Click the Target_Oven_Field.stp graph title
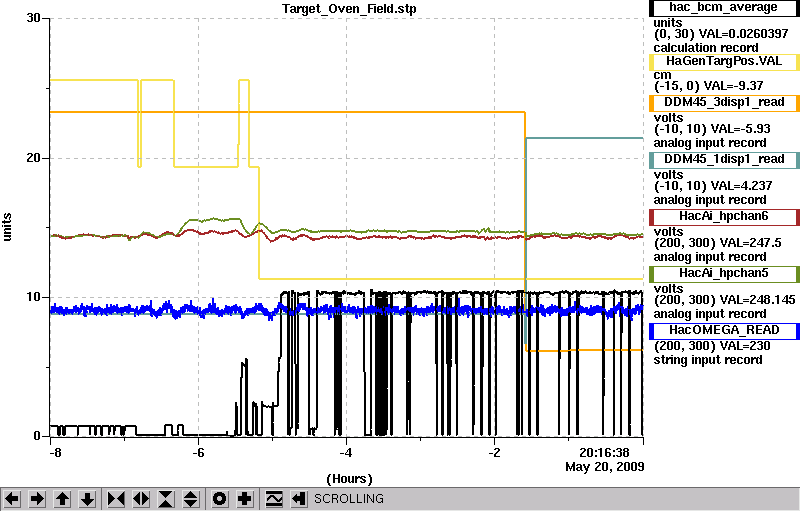Image resolution: width=800 pixels, height=511 pixels. pos(349,9)
